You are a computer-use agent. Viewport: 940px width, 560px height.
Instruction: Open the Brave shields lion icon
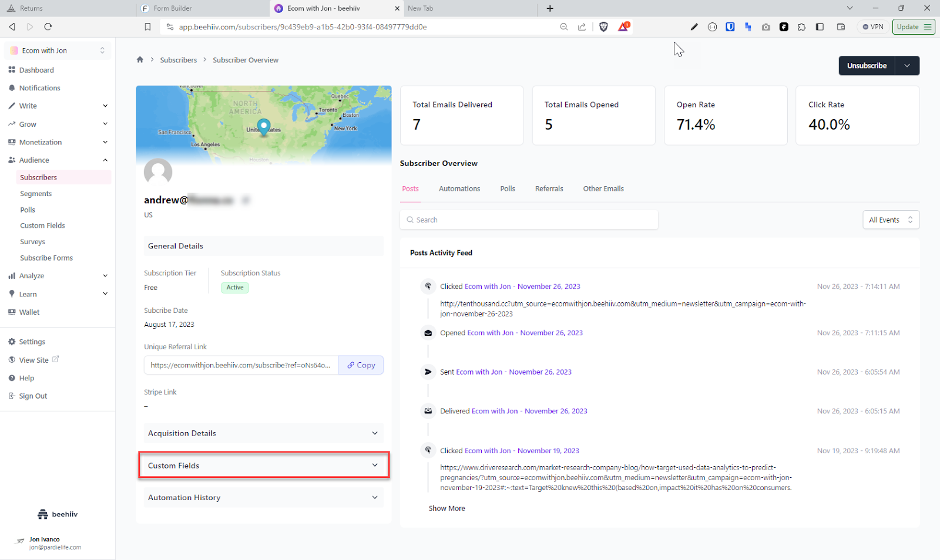603,27
